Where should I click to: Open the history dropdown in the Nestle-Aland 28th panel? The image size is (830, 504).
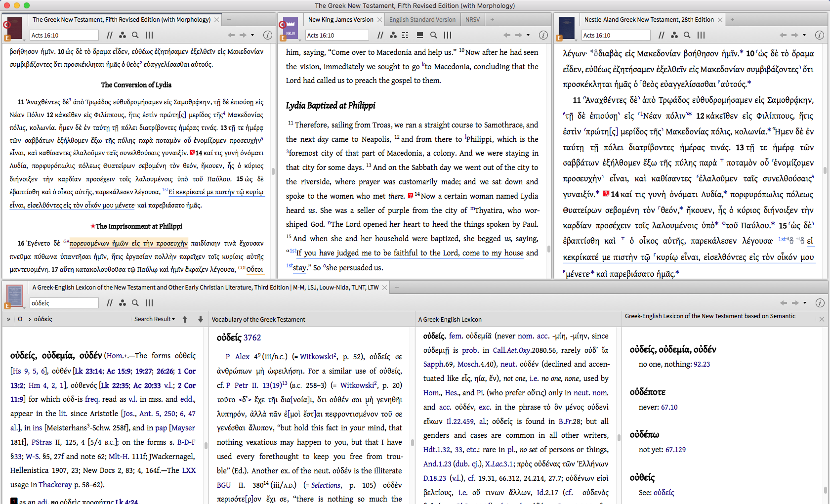pos(804,35)
